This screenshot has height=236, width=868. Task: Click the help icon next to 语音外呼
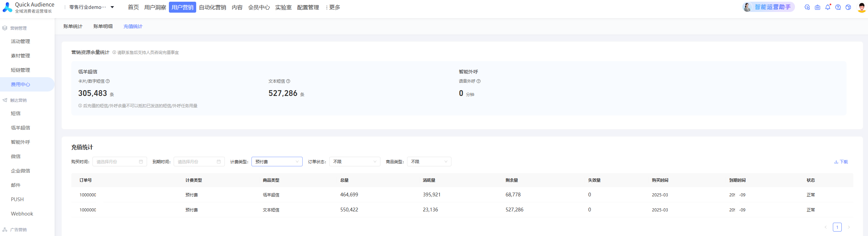(479, 81)
